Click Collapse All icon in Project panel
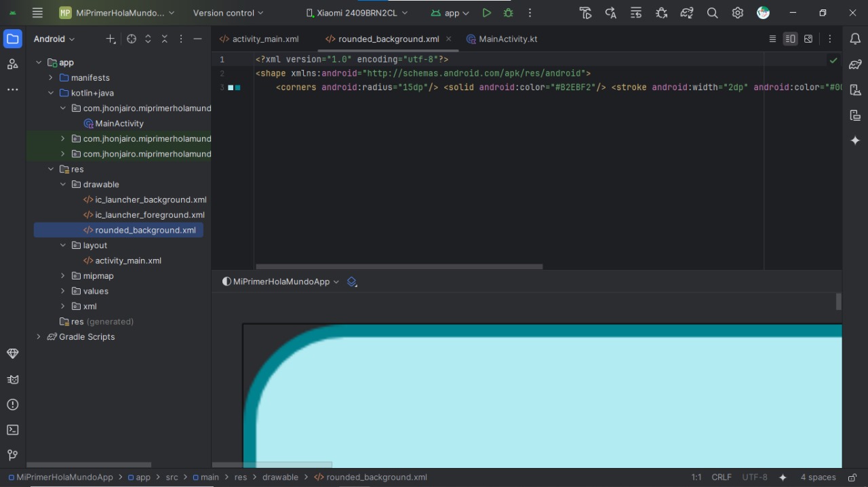Image resolution: width=868 pixels, height=487 pixels. (165, 39)
